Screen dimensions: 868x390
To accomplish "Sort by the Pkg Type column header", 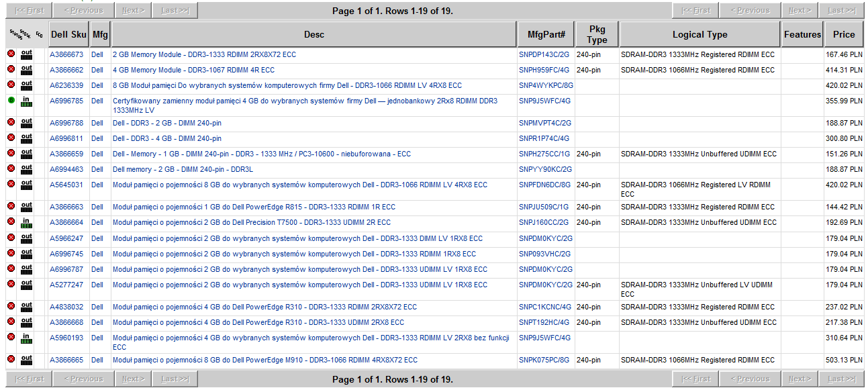I will pyautogui.click(x=597, y=34).
